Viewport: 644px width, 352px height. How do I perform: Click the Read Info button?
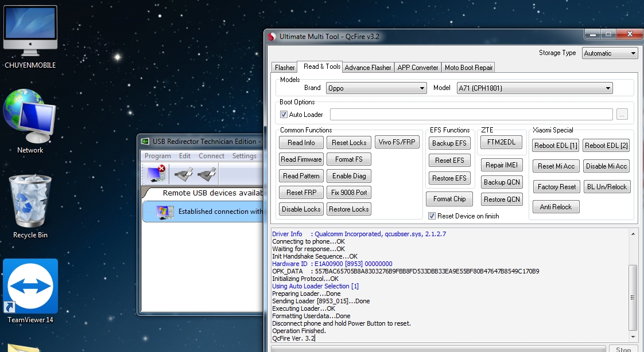point(301,143)
